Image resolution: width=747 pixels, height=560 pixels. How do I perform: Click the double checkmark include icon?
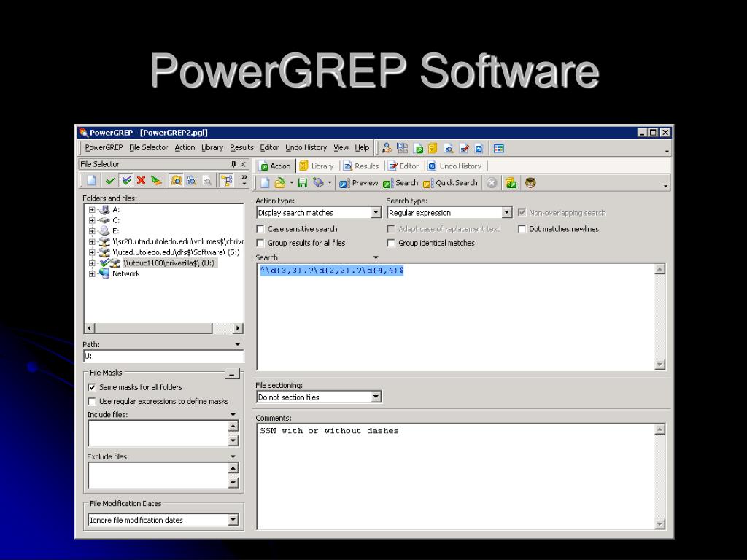point(126,181)
